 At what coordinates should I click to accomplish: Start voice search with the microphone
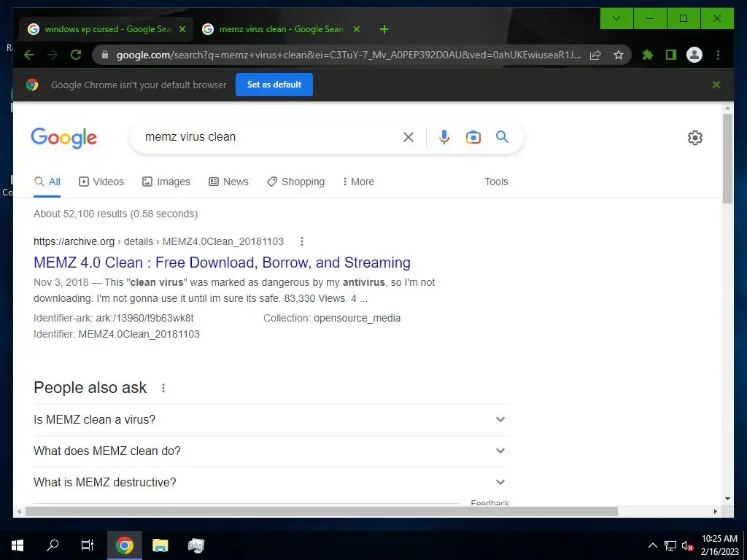pyautogui.click(x=444, y=137)
